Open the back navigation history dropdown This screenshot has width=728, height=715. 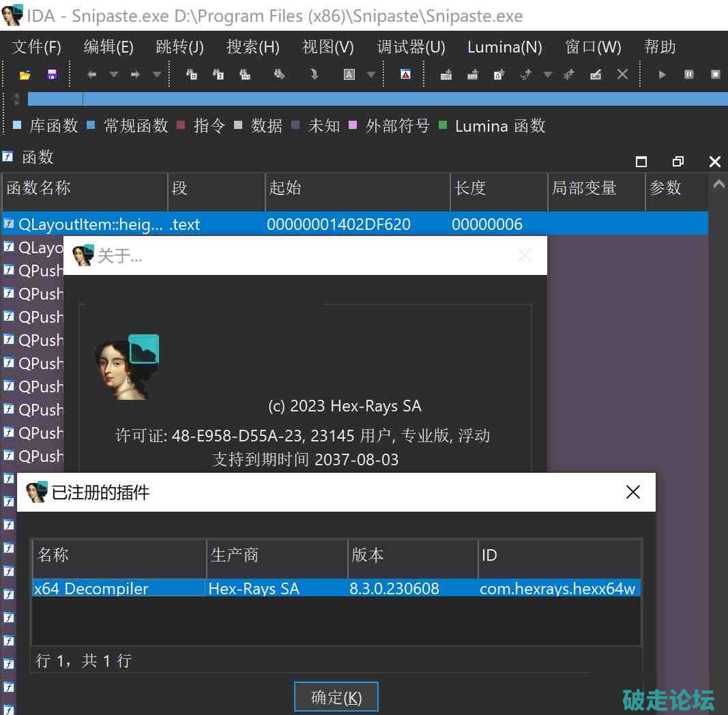(x=114, y=75)
